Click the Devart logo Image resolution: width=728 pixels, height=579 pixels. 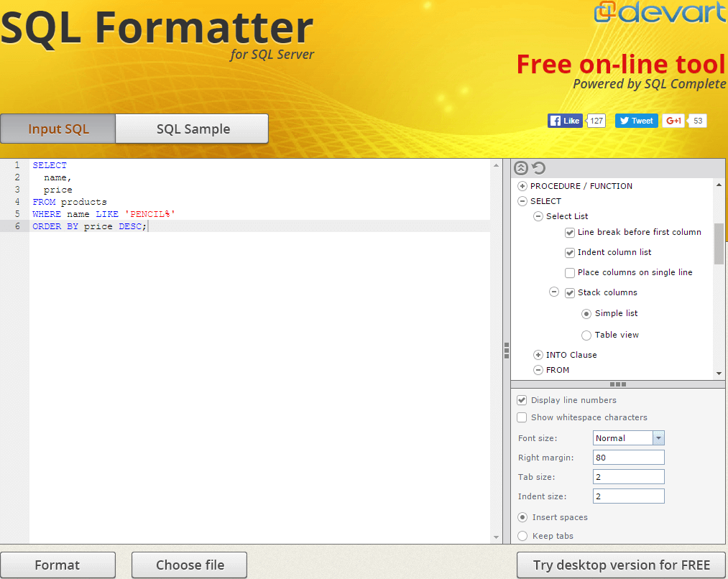[660, 13]
